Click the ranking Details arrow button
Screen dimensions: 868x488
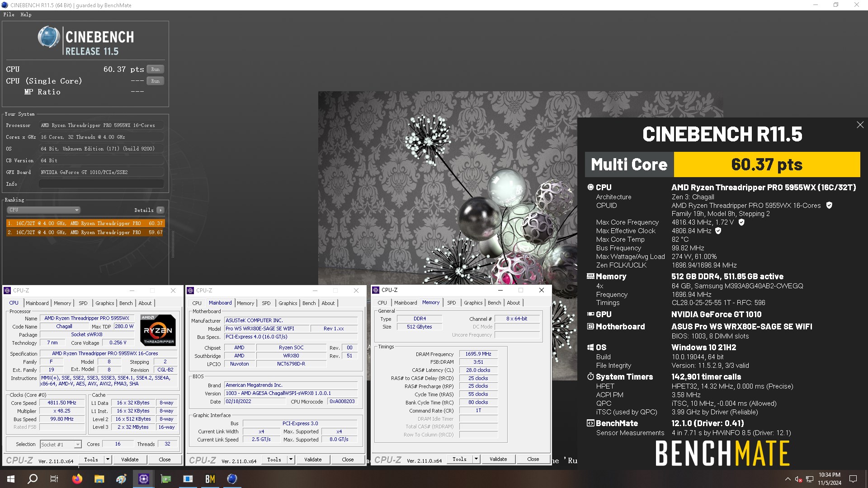[160, 210]
